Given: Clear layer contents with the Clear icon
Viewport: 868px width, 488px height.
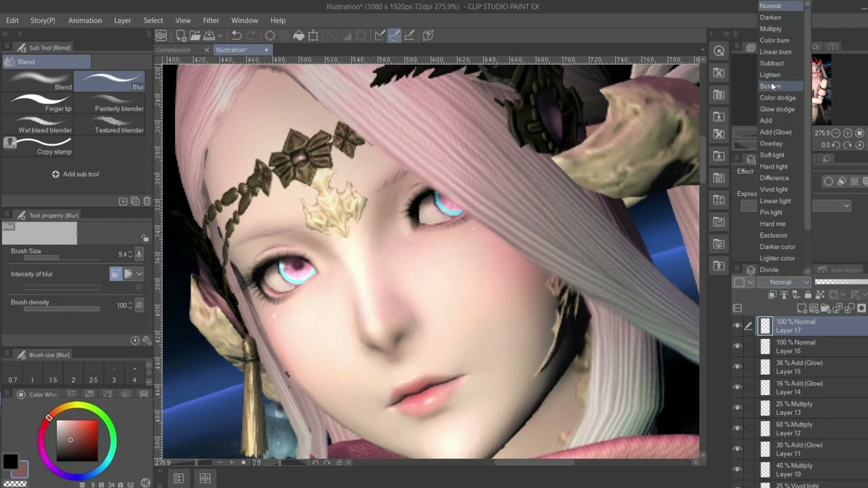Looking at the screenshot, I should 270,35.
